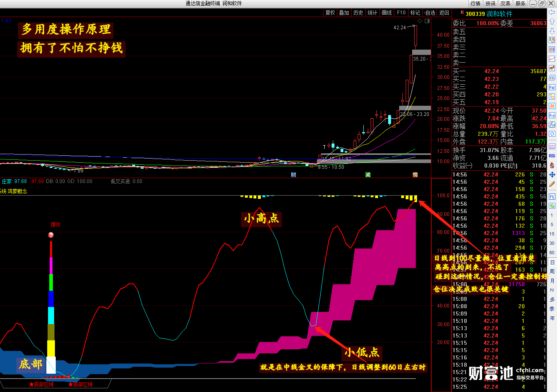Select the 周 weekly period
The height and width of the screenshot is (392, 557).
[x=552, y=271]
